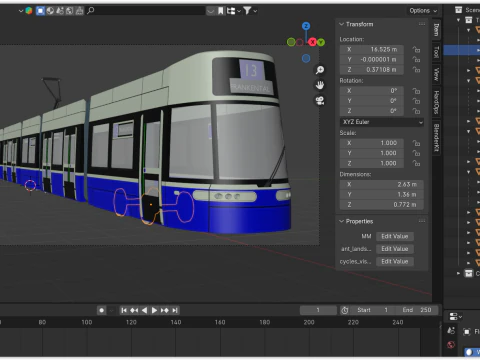The height and width of the screenshot is (360, 480).
Task: Click Edit Value for MM property
Action: point(395,236)
